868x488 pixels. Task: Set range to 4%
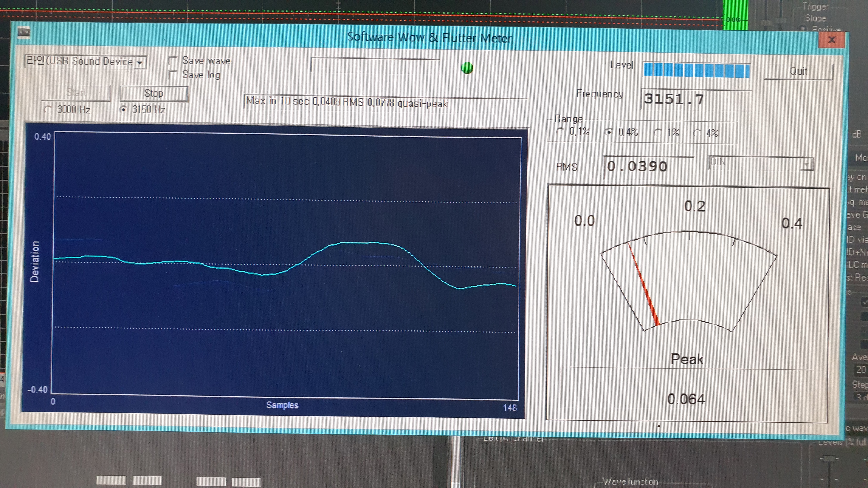697,133
